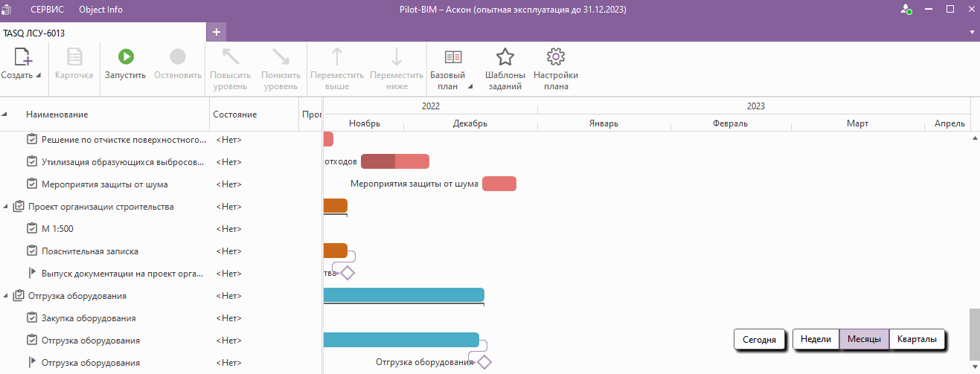The image size is (980, 374).
Task: Open the Создать dropdown arrow
Action: point(38,76)
